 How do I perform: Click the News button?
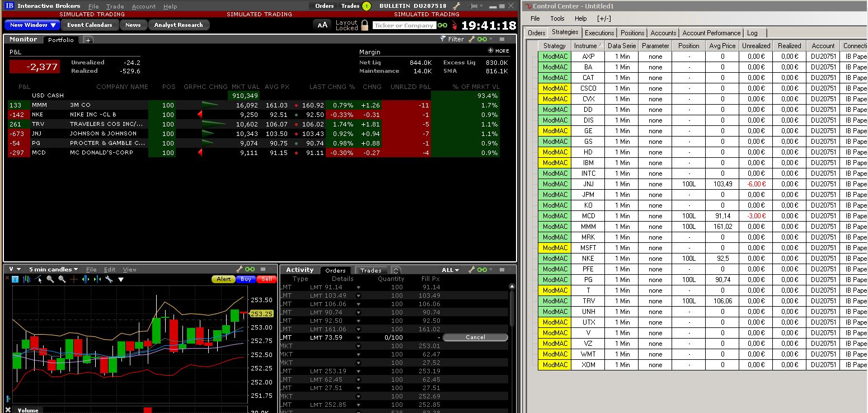[133, 25]
